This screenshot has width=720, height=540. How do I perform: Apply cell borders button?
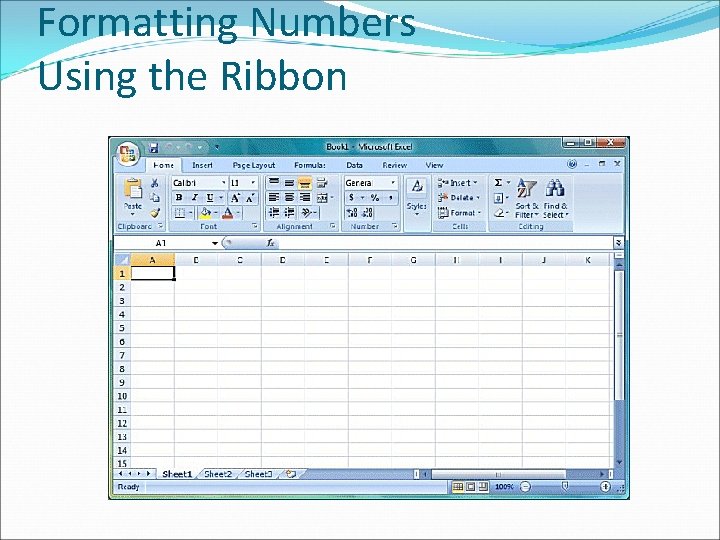tap(180, 213)
